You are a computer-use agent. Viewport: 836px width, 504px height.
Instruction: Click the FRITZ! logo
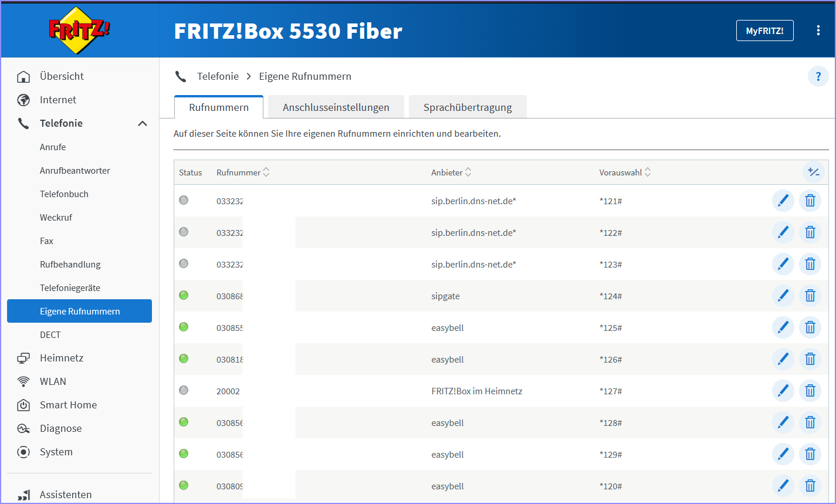pyautogui.click(x=80, y=30)
